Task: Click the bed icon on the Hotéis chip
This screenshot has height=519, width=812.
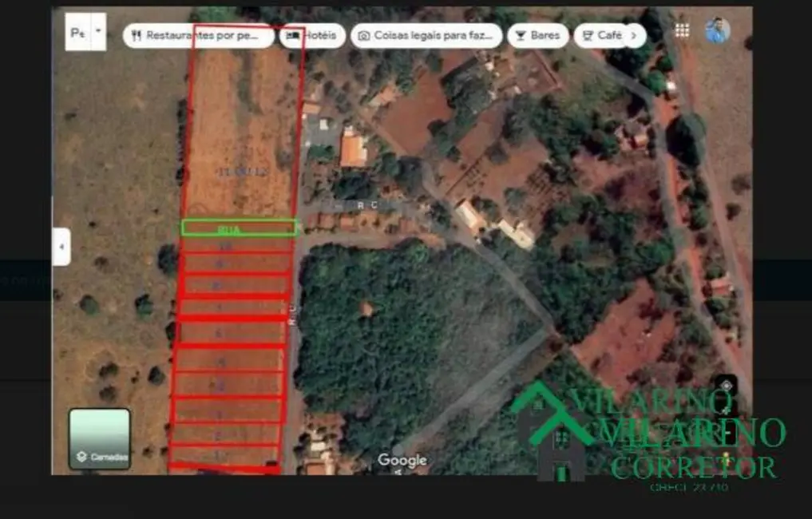Action: point(295,34)
